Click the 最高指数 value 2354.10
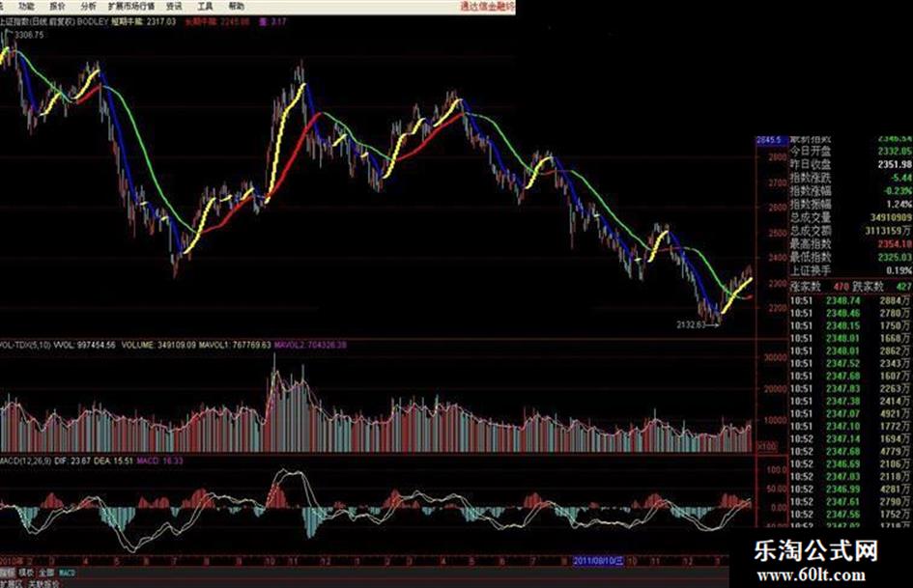This screenshot has width=913, height=588. pyautogui.click(x=895, y=244)
